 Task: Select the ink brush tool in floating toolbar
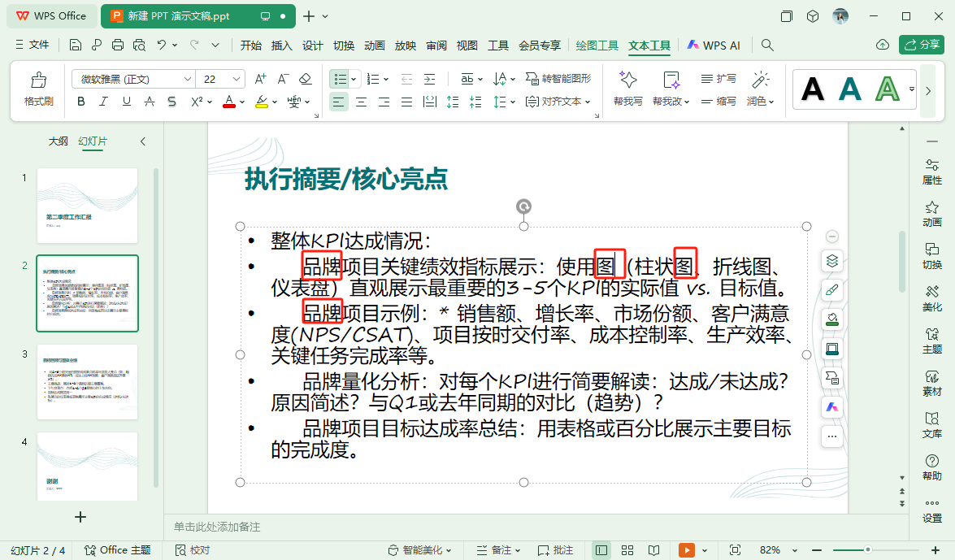click(831, 289)
